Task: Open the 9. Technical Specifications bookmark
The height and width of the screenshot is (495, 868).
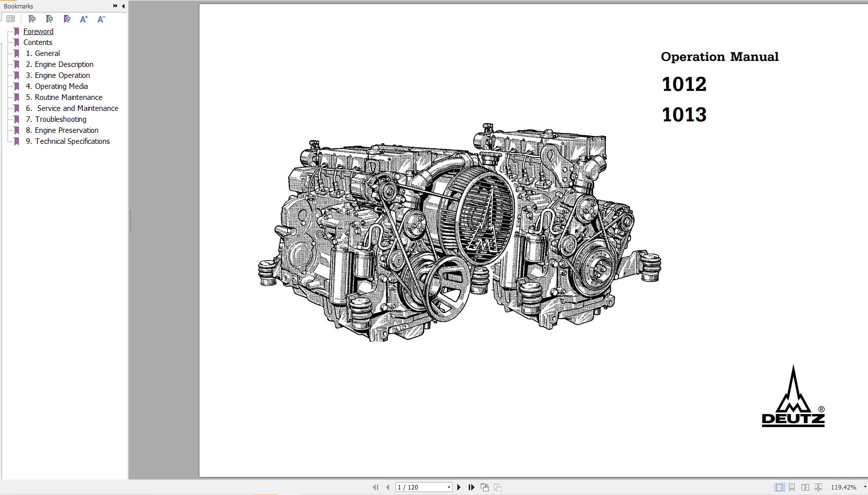Action: 72,141
